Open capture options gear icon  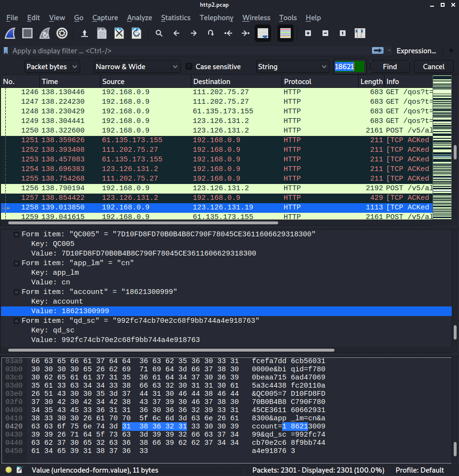62,34
